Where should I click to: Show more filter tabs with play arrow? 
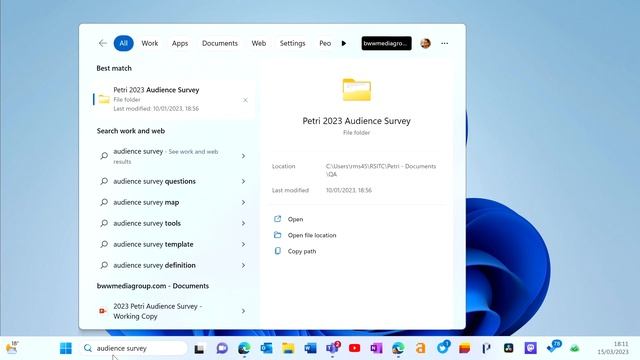coord(344,43)
